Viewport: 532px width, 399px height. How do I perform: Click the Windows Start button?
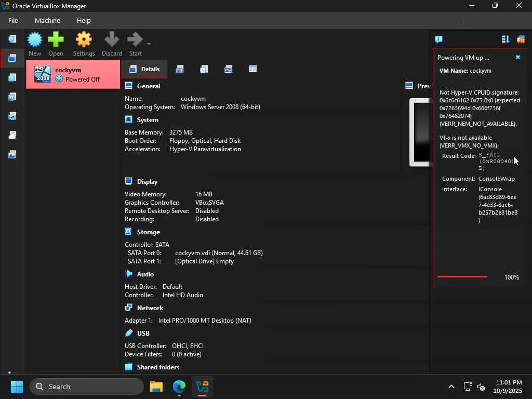click(17, 387)
